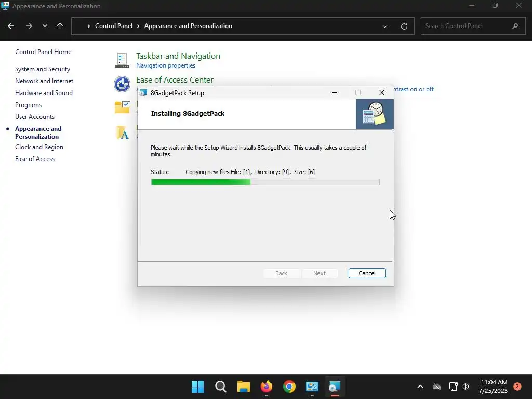
Task: Show hidden system tray icons
Action: click(420, 387)
